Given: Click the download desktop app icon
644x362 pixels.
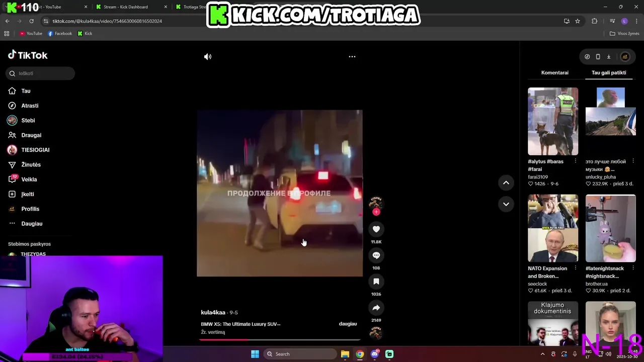Looking at the screenshot, I should (x=608, y=57).
